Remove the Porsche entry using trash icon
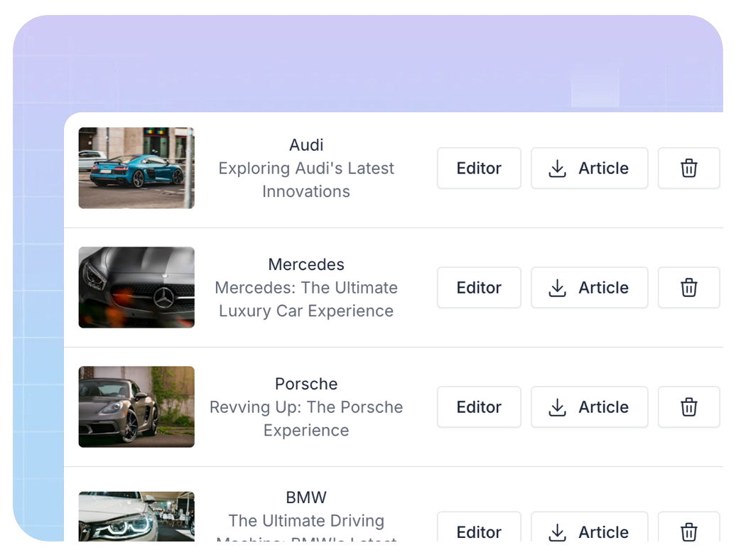 click(688, 407)
